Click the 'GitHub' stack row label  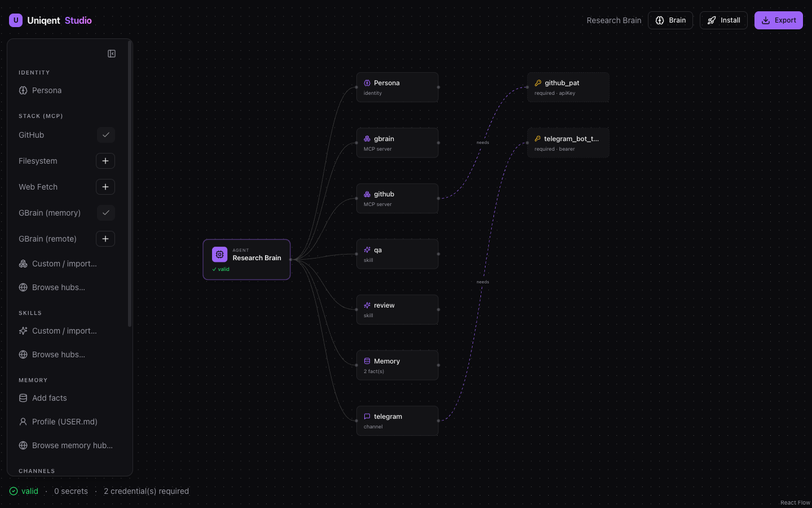[x=31, y=135]
